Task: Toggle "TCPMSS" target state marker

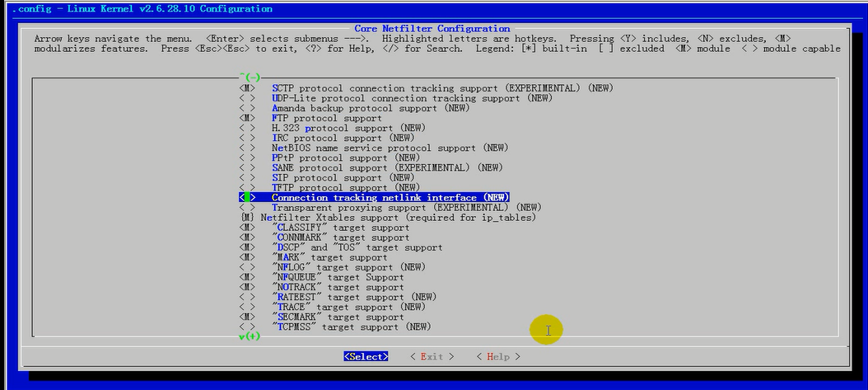Action: 247,327
